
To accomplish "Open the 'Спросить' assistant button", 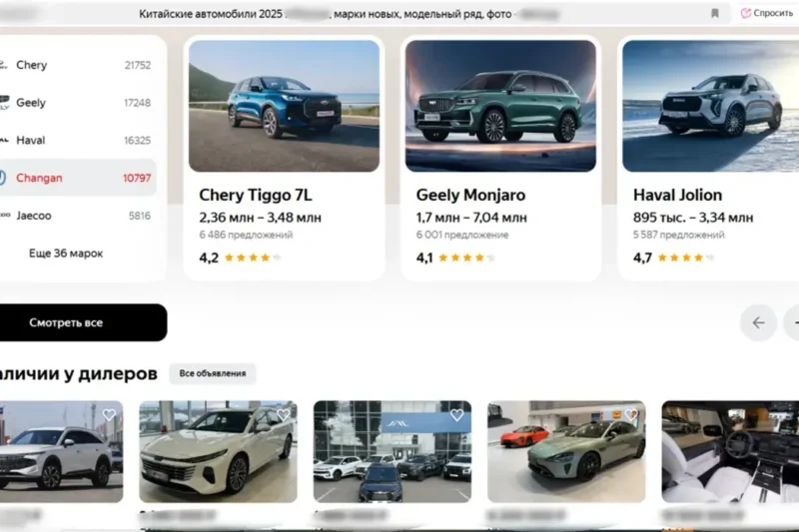I will point(767,13).
